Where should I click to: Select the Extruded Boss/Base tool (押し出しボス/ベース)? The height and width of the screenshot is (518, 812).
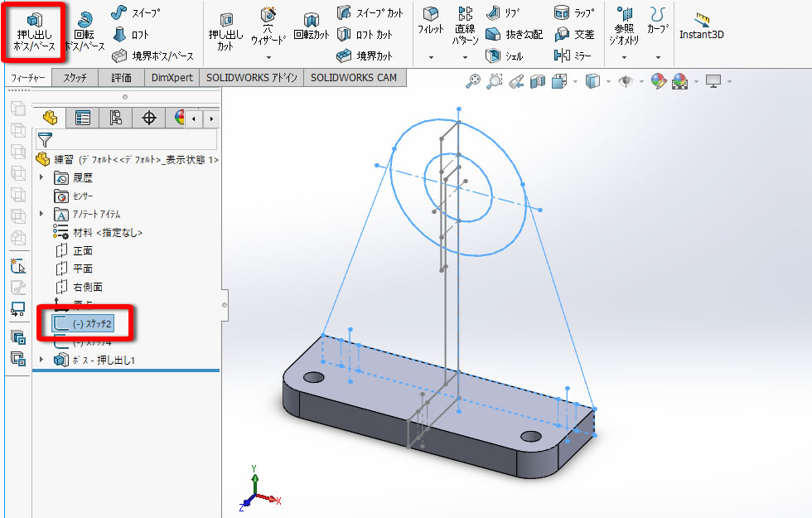(x=34, y=32)
